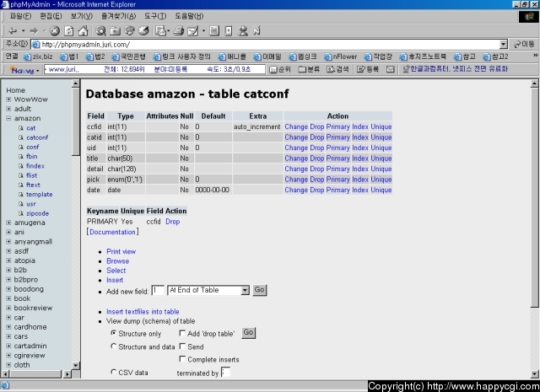
Task: Open the 도움말(H) menu
Action: click(x=189, y=16)
